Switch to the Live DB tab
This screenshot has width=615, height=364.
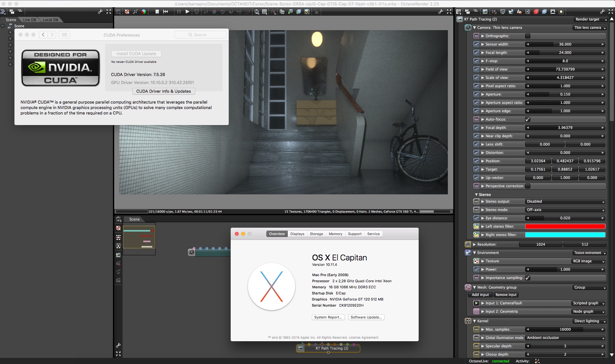[30, 20]
